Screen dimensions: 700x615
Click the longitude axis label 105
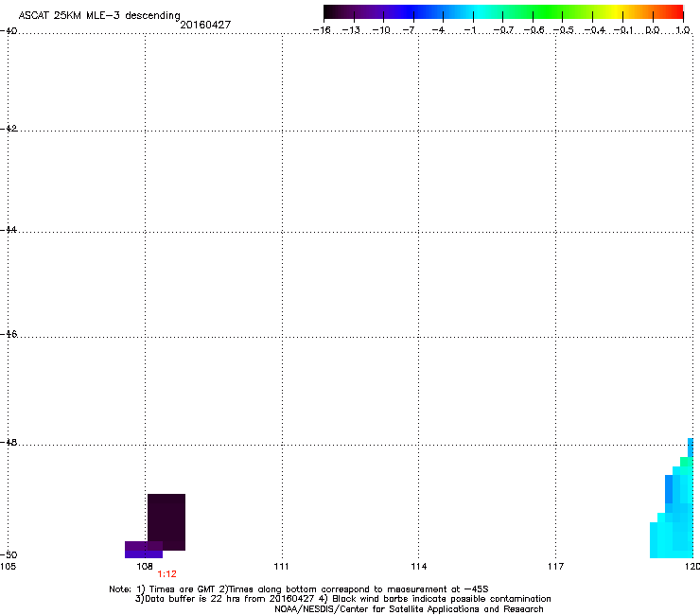coord(9,567)
